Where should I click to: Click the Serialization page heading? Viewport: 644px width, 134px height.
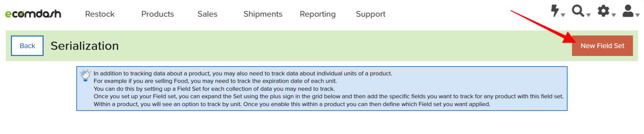(x=85, y=46)
